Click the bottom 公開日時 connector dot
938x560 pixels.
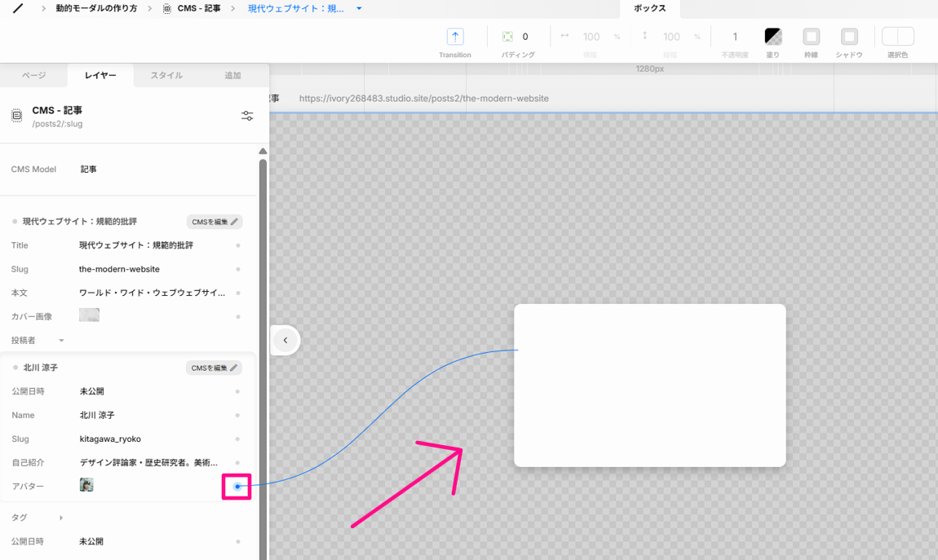(x=238, y=541)
